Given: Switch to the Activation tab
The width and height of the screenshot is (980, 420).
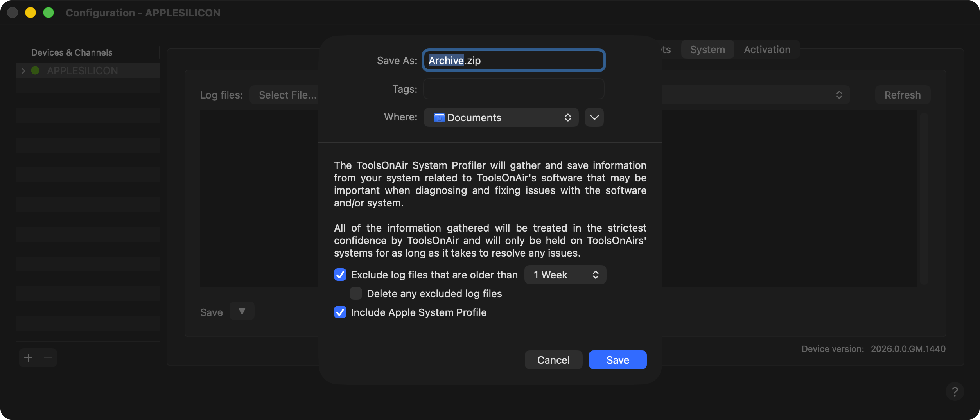Looking at the screenshot, I should (x=767, y=50).
